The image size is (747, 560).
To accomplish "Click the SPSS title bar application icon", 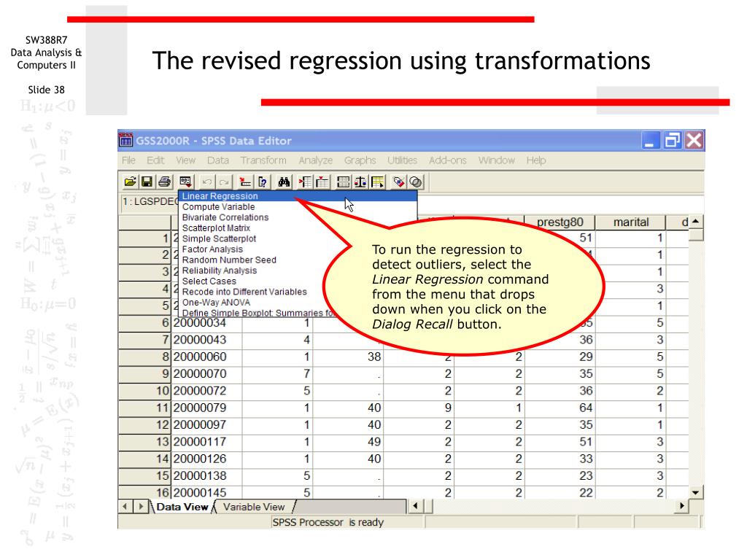I will [x=125, y=140].
